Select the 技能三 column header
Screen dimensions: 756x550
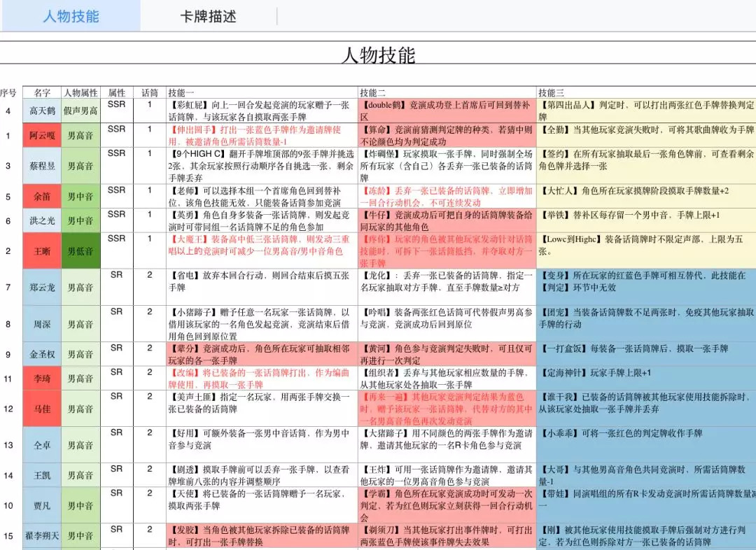[646, 92]
